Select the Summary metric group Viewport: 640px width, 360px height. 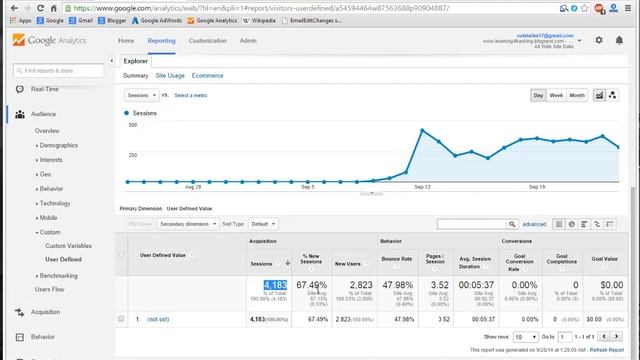pos(136,76)
